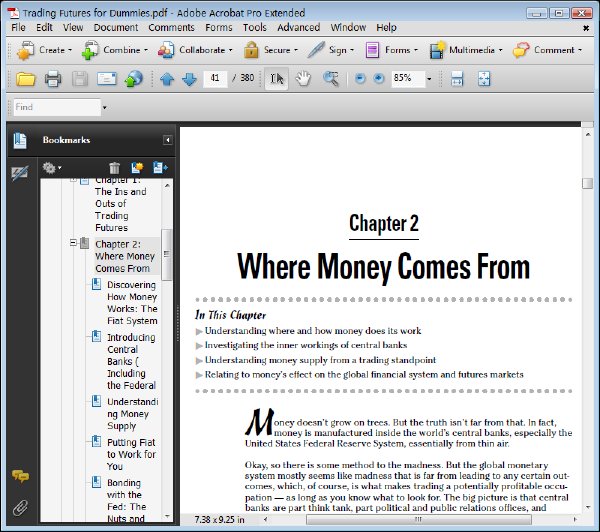Image resolution: width=600 pixels, height=532 pixels.
Task: Open the Comments menu
Action: pos(171,28)
